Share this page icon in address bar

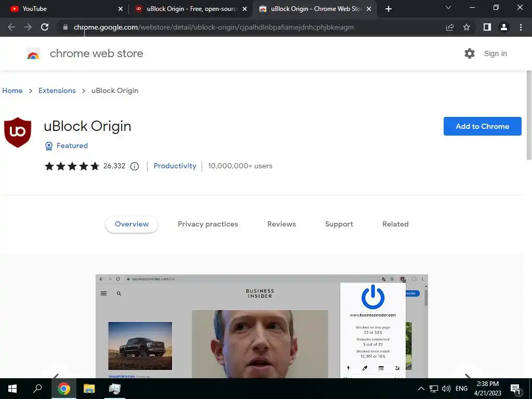point(450,27)
